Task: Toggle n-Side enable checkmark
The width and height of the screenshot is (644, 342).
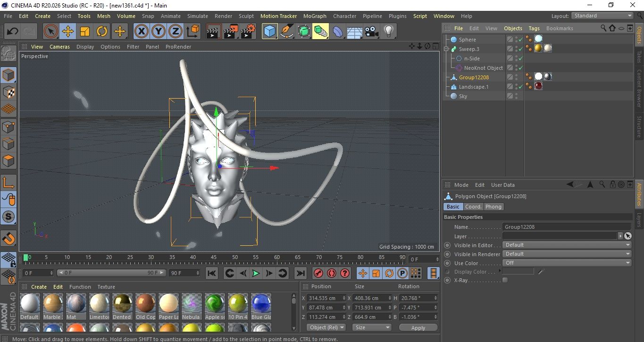Action: click(521, 58)
